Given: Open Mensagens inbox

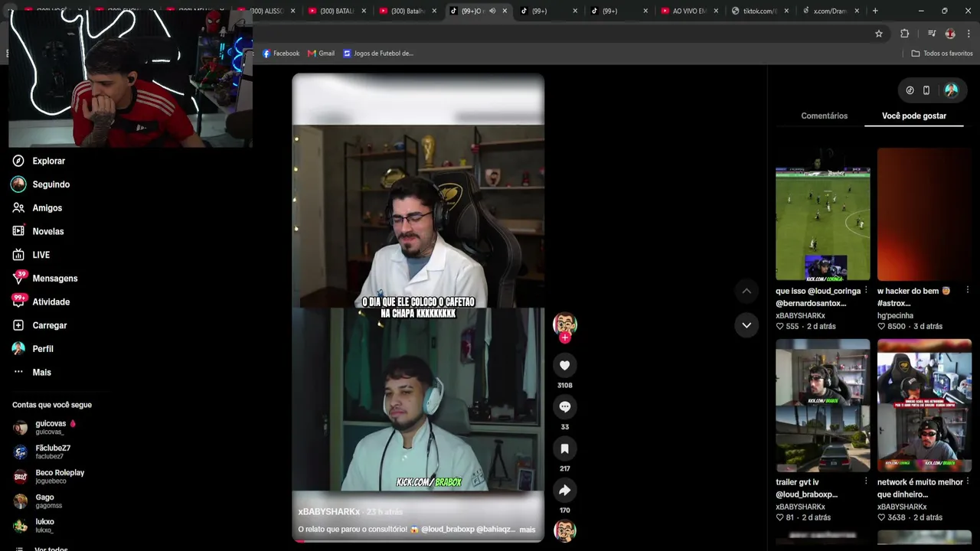Looking at the screenshot, I should pos(54,279).
